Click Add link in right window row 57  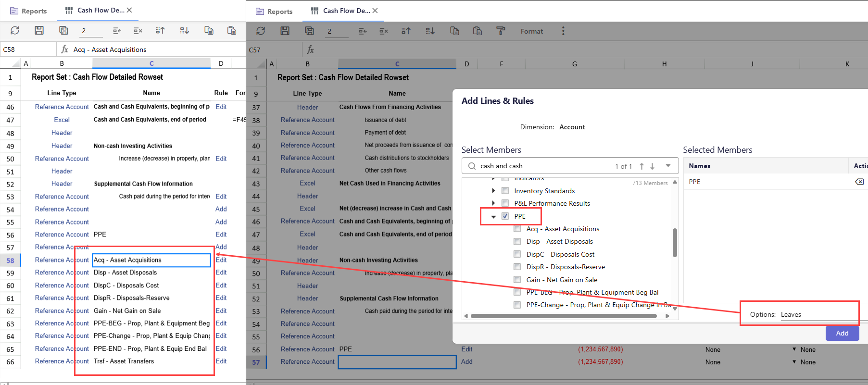tap(467, 361)
